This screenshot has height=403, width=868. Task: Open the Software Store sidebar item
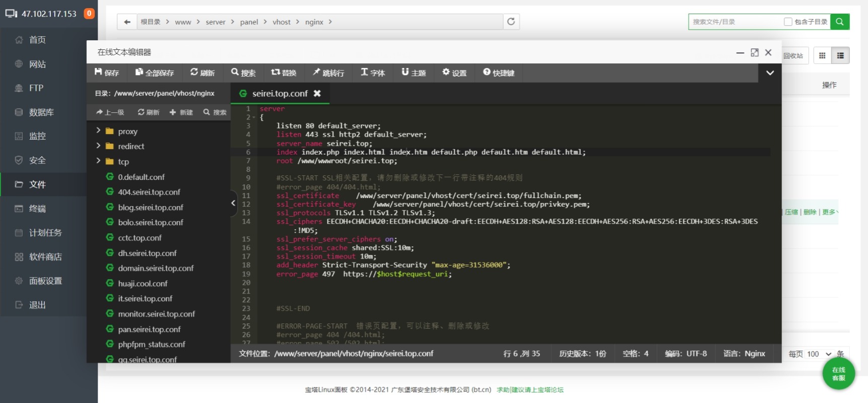(45, 257)
